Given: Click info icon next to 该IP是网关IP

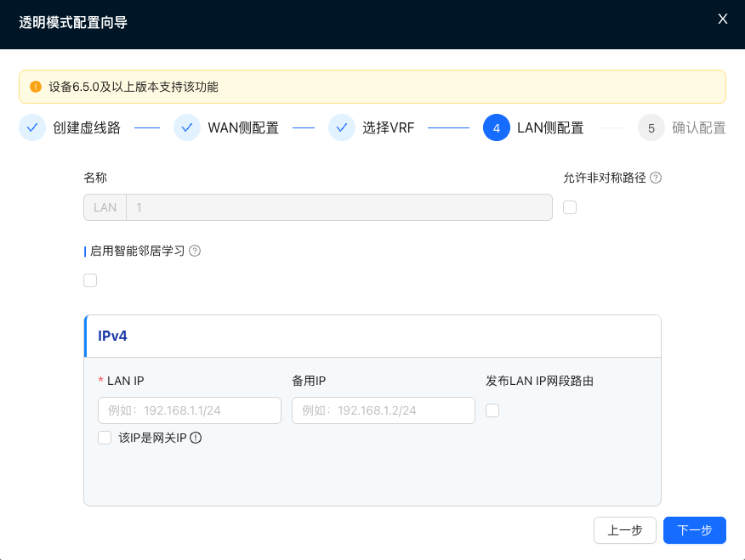Looking at the screenshot, I should [x=196, y=438].
